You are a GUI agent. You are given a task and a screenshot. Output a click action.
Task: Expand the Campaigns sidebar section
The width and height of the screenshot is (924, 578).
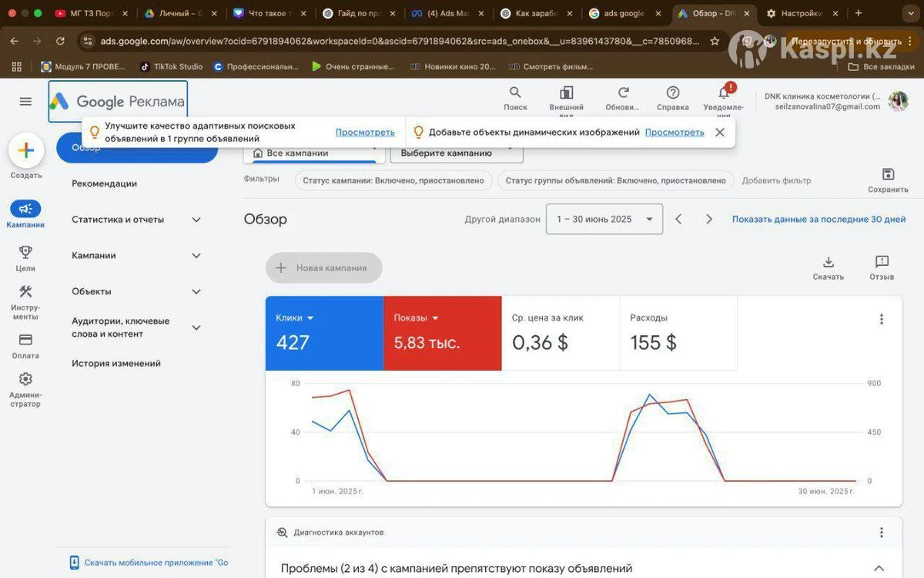[x=196, y=256]
